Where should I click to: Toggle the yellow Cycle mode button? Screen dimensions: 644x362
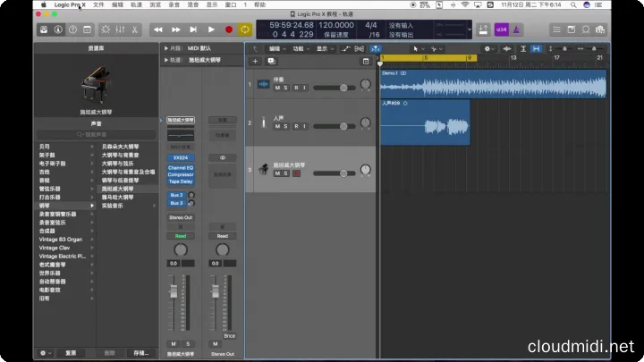tap(245, 29)
